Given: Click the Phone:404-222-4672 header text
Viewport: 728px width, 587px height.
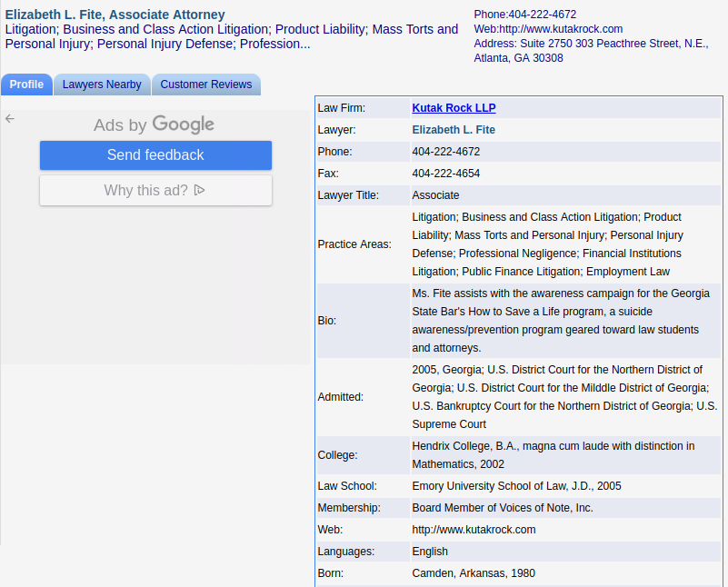Looking at the screenshot, I should coord(525,15).
